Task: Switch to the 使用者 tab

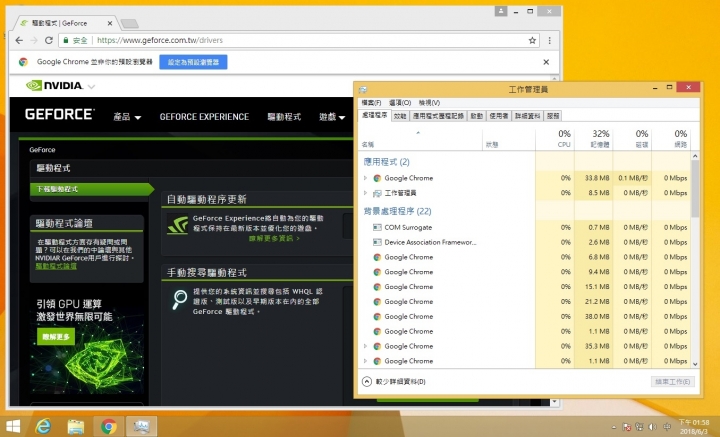Action: [x=499, y=116]
